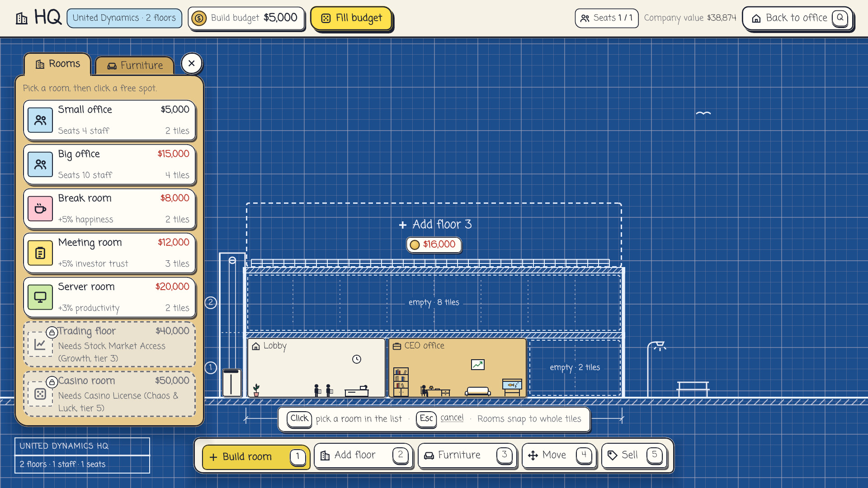Select the Sell tool

(634, 455)
